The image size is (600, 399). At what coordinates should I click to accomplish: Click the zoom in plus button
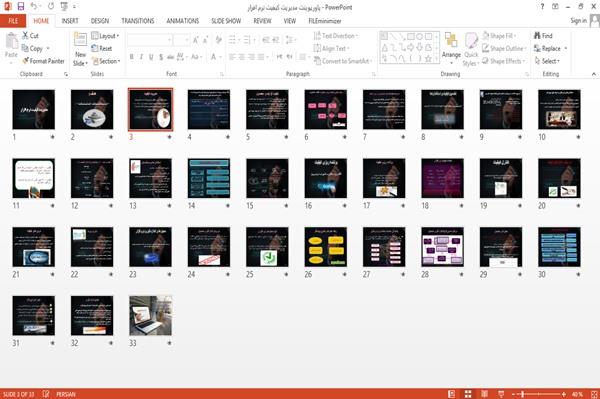[x=564, y=394]
